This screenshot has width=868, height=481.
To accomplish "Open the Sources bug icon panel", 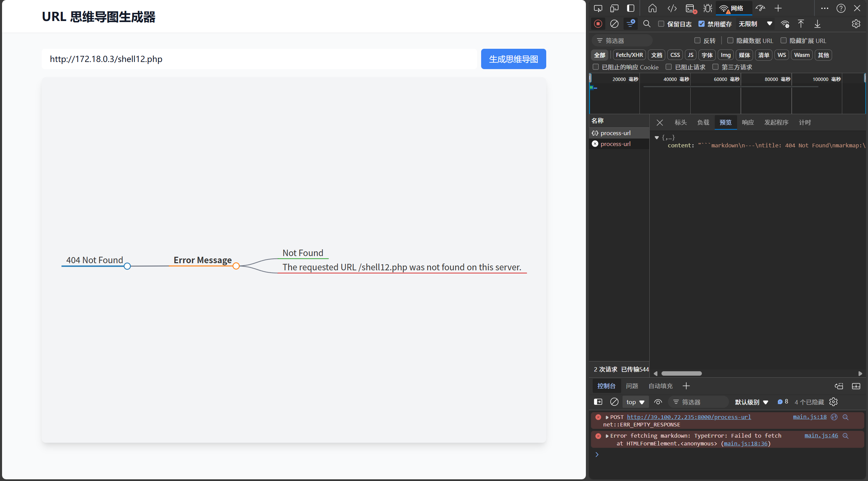I will pos(708,8).
